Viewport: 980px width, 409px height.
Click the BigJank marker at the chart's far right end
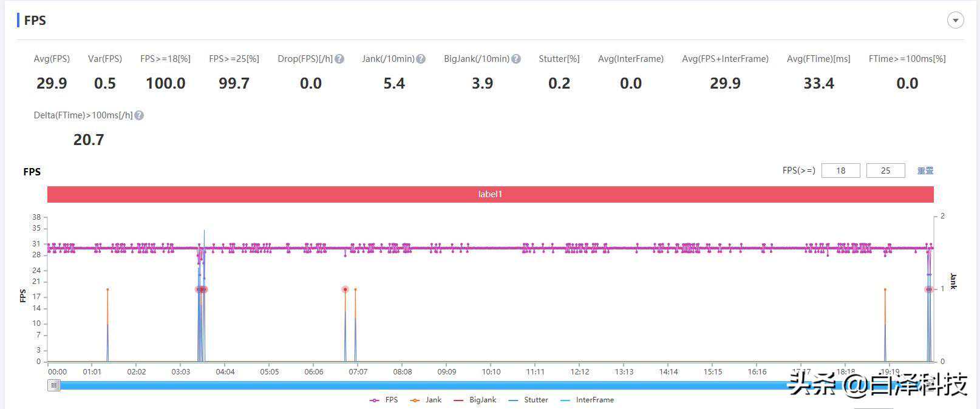pos(928,289)
